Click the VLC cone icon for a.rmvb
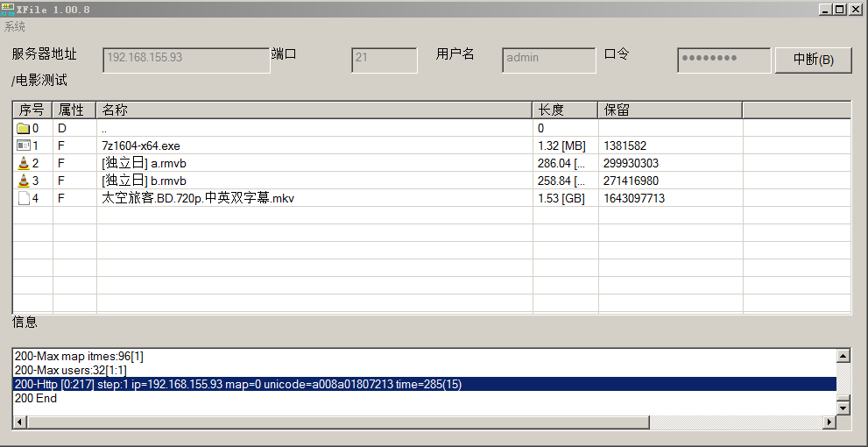 click(x=24, y=163)
